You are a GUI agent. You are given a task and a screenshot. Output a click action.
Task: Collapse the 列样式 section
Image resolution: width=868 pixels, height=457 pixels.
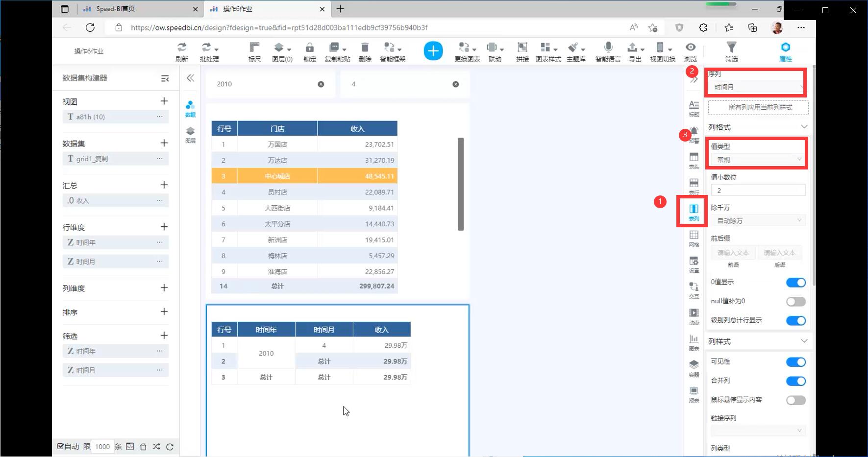[x=804, y=341]
